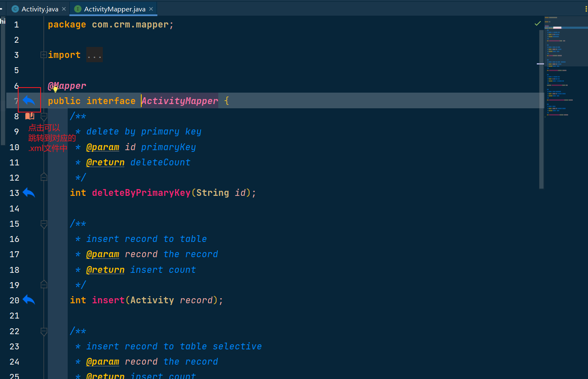Click the @param tag on line 10
The width and height of the screenshot is (588, 379).
tap(103, 147)
